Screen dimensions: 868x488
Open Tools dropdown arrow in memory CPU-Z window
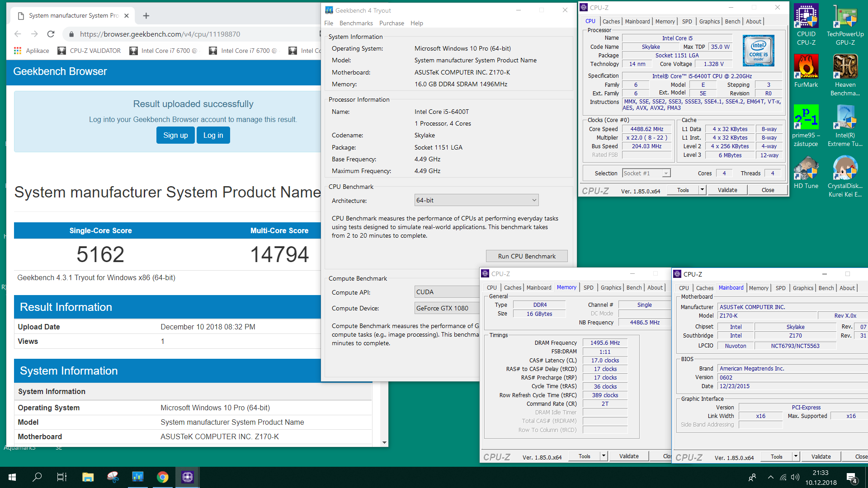pyautogui.click(x=604, y=456)
